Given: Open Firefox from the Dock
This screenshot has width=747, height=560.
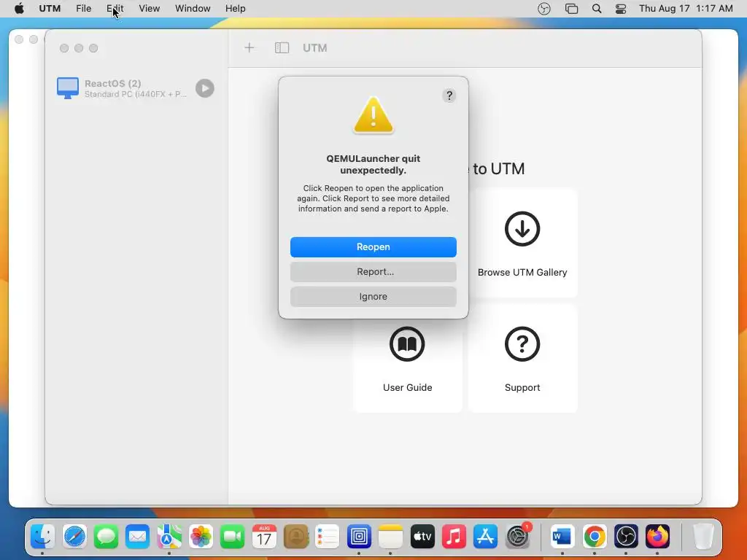Looking at the screenshot, I should pyautogui.click(x=657, y=537).
